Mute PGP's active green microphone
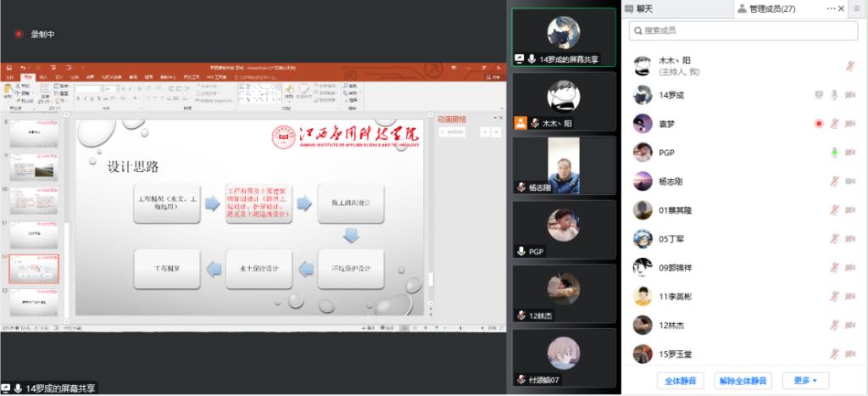868x396 pixels. 834,153
